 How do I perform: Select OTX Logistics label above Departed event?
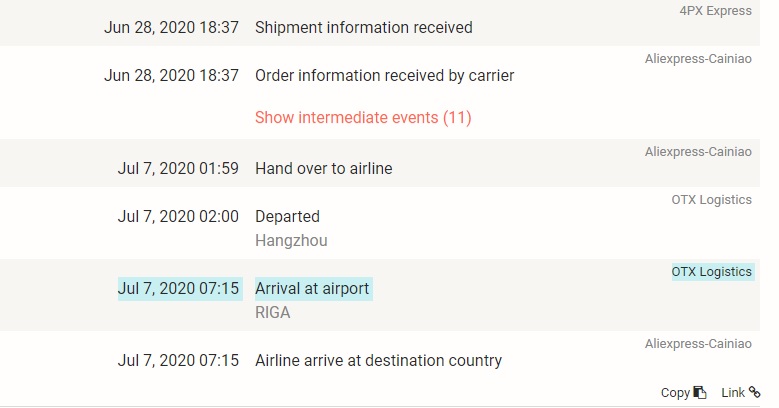click(x=711, y=200)
